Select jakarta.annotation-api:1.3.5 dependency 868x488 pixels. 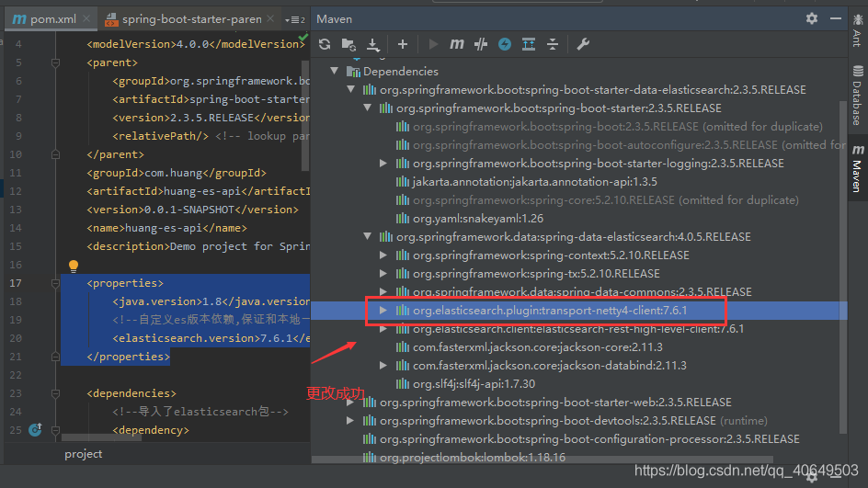535,181
